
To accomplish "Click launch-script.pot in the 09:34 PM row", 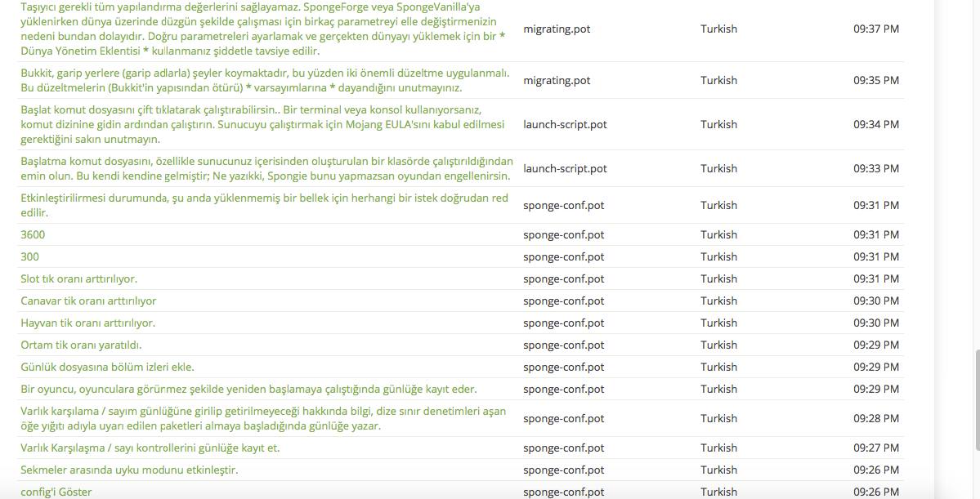I will click(565, 124).
